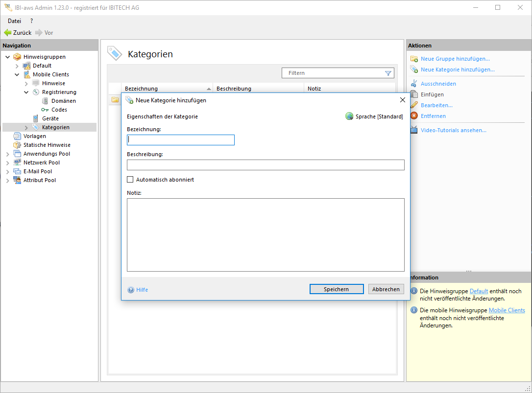Collapse the Hinweisgruppen tree node
The height and width of the screenshot is (393, 532).
8,57
